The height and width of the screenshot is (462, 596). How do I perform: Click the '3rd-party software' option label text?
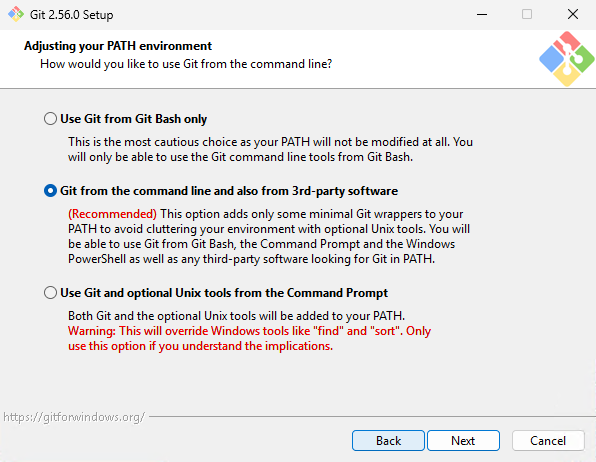(345, 191)
